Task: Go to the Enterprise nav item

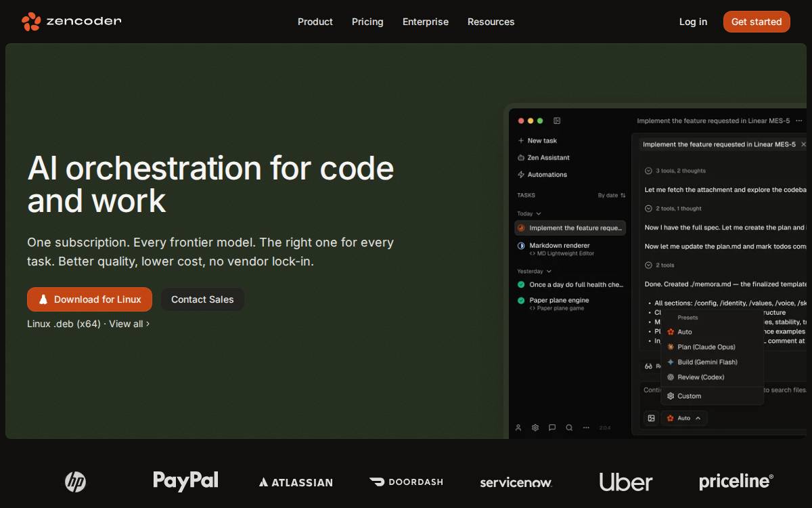Action: 426,22
